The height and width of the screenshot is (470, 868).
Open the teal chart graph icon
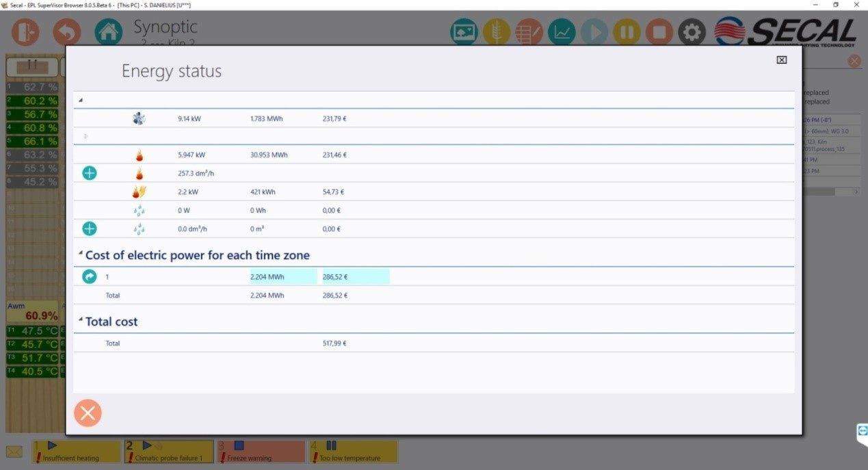(x=562, y=32)
